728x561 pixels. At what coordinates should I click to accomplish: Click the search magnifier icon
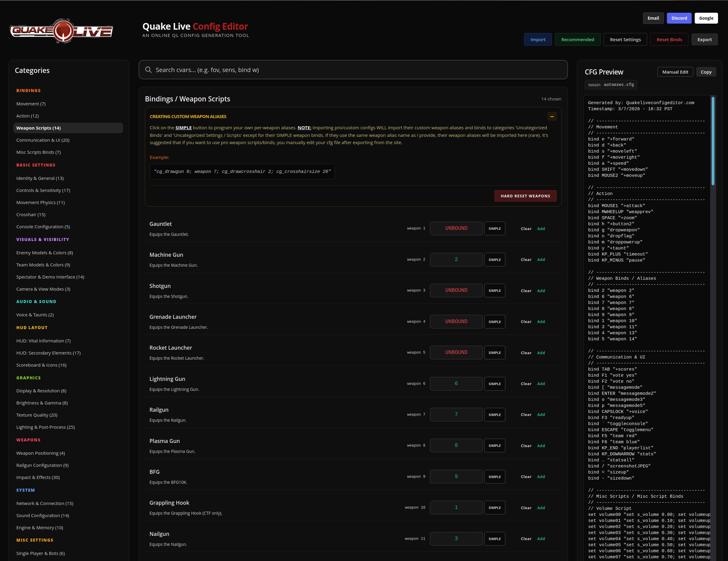(148, 70)
